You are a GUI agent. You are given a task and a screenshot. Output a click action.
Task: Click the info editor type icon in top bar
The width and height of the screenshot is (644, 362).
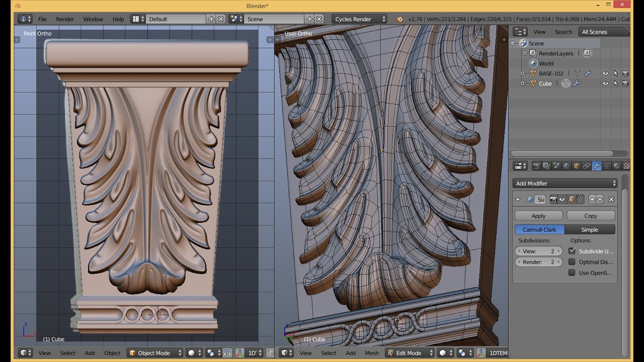point(25,19)
